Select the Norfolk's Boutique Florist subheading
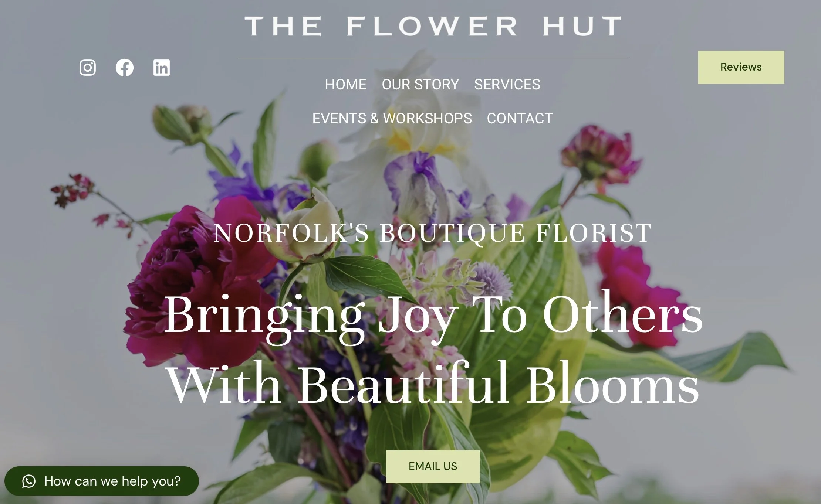The image size is (821, 504). point(433,233)
